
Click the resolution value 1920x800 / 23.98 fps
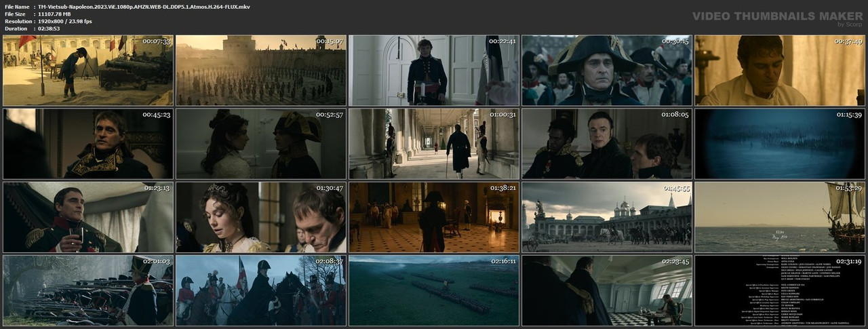click(x=65, y=21)
